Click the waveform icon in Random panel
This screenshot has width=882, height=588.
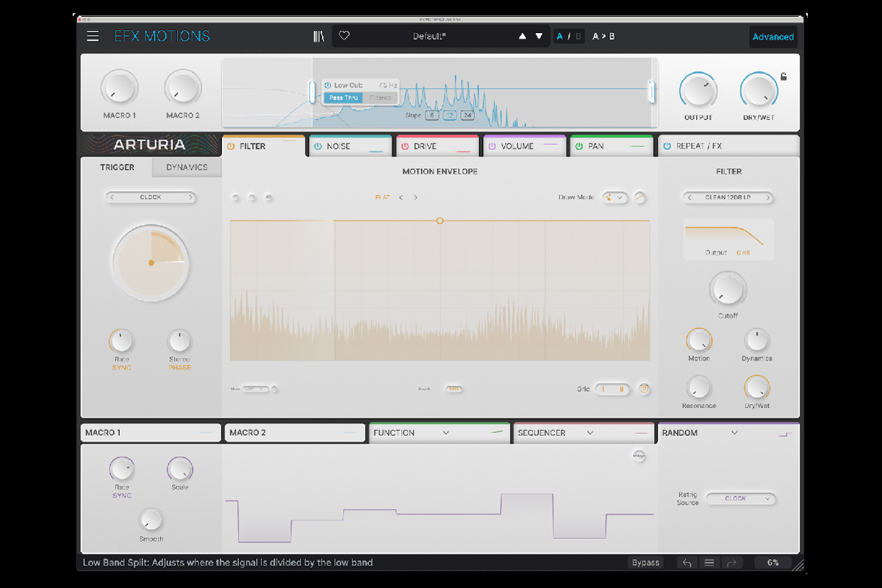pos(639,456)
